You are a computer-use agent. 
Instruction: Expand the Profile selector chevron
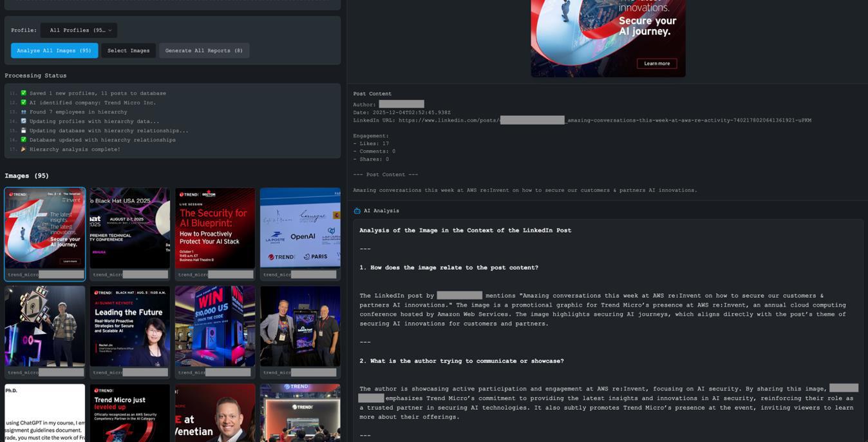109,30
